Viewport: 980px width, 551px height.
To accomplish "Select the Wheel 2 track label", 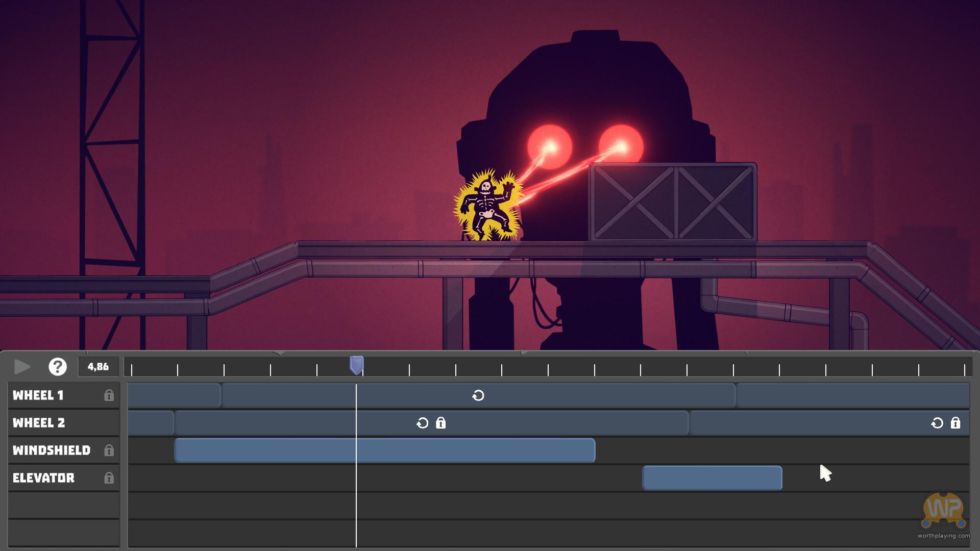I will click(x=39, y=423).
